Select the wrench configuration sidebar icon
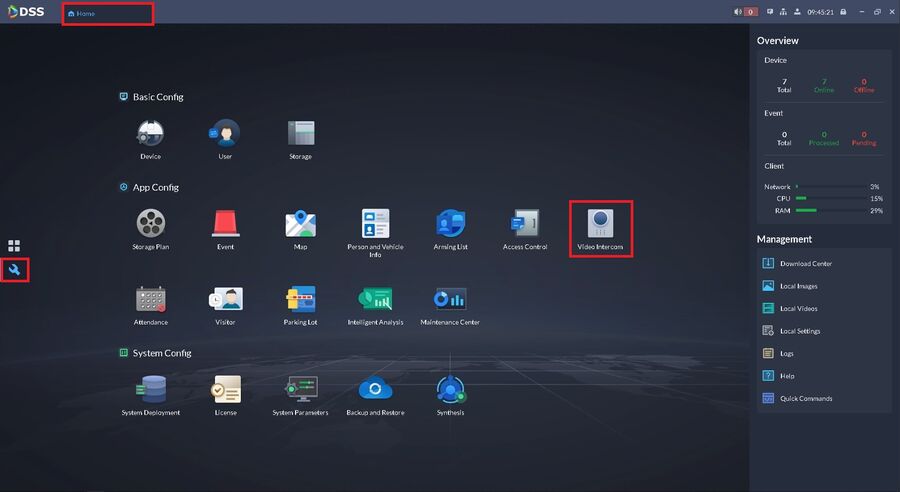Viewport: 900px width, 492px height. point(14,270)
